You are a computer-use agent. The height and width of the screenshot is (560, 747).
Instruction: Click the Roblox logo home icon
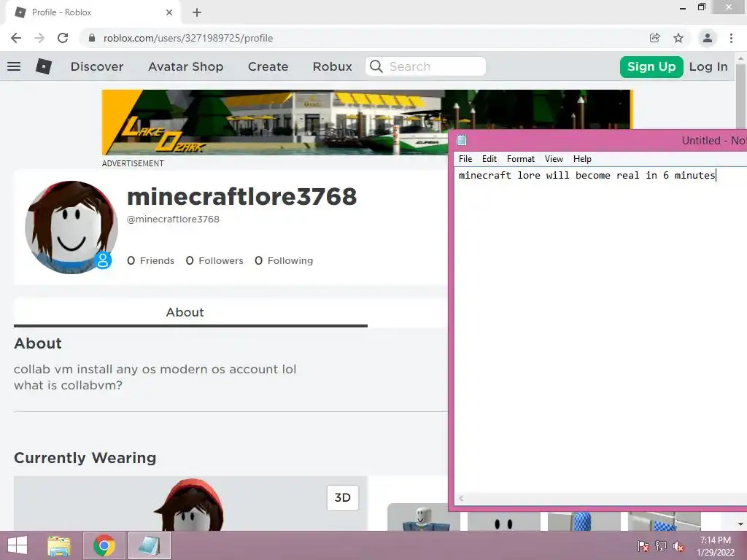(x=43, y=66)
